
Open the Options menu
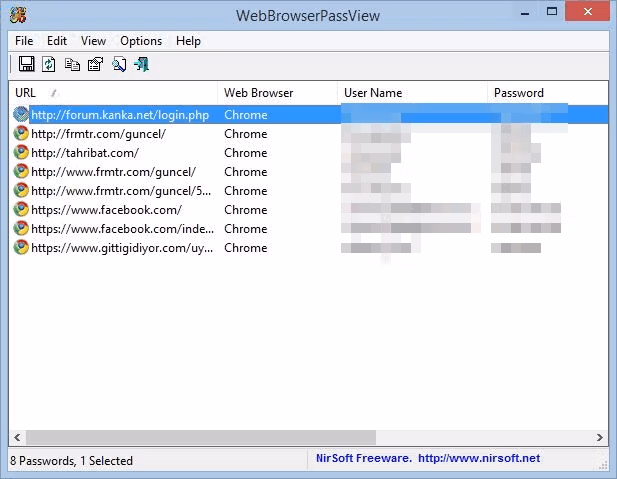141,41
